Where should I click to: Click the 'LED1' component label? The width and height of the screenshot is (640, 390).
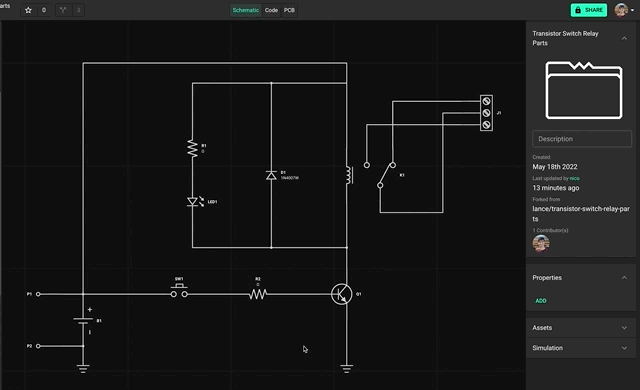coord(212,202)
